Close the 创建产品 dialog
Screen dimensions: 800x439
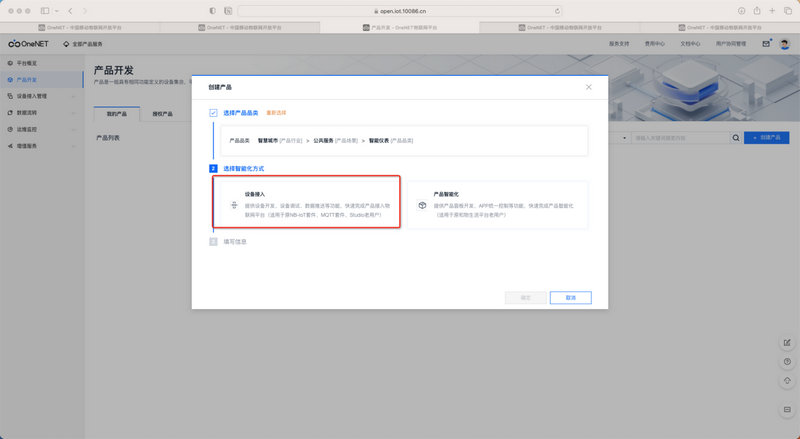click(x=589, y=87)
